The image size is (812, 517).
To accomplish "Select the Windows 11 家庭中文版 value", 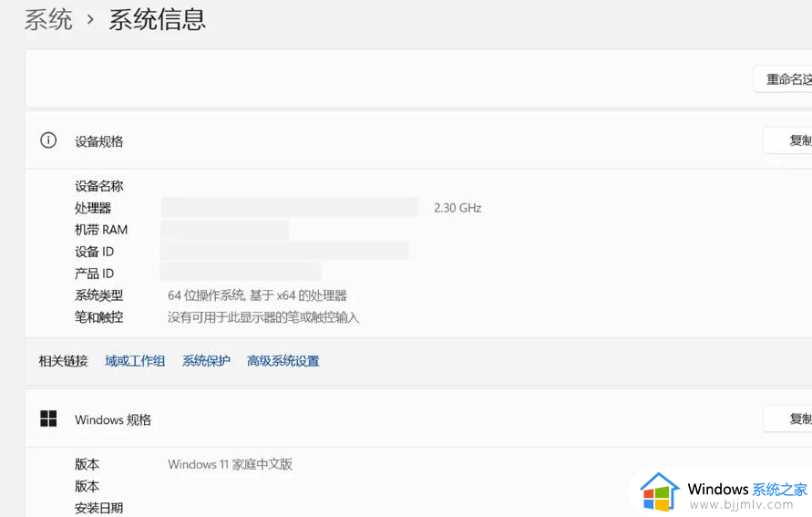I will pyautogui.click(x=230, y=464).
